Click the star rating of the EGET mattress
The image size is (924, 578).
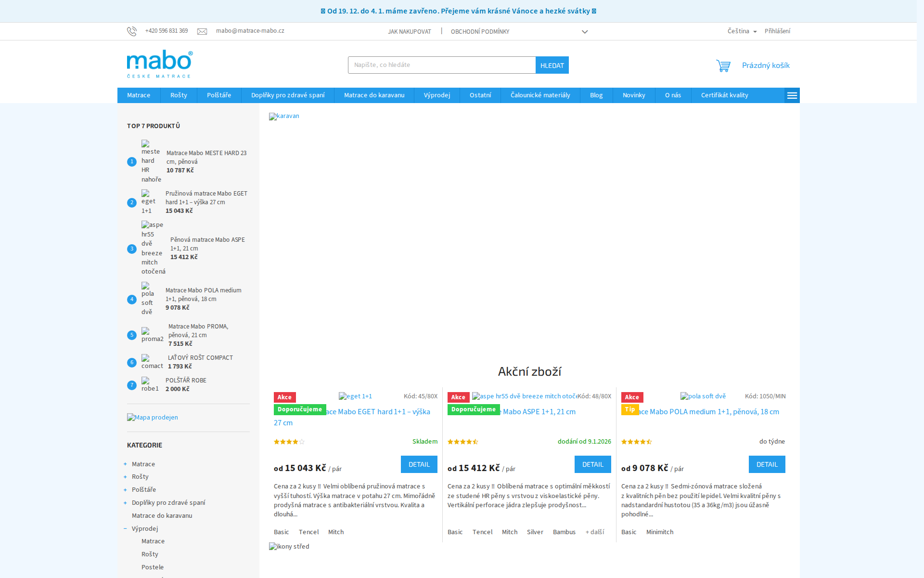point(289,442)
